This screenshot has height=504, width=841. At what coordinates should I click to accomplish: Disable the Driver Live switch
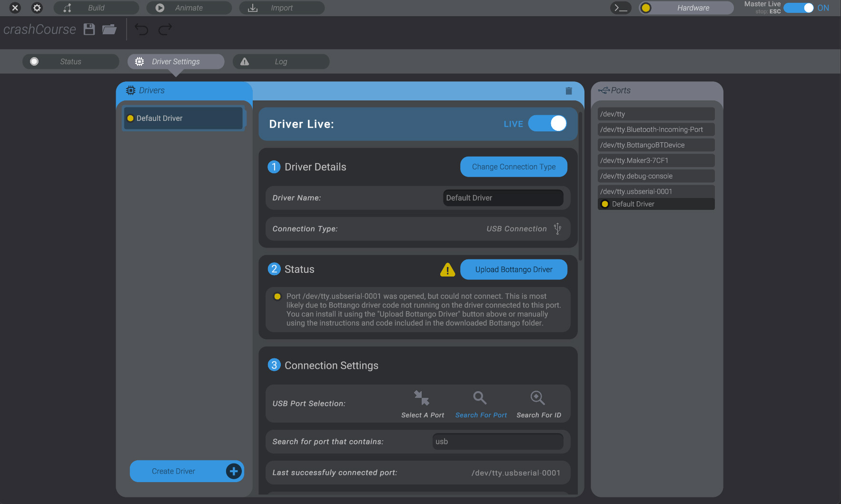[548, 123]
